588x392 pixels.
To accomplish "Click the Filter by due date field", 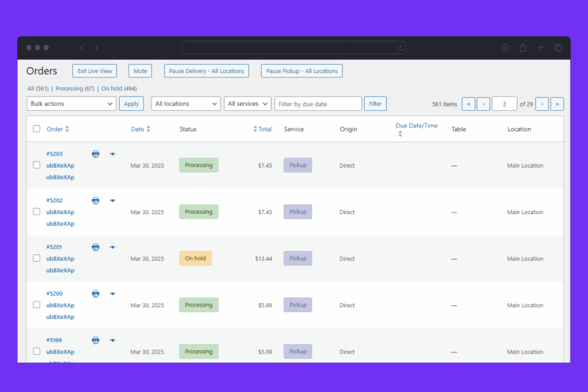I will point(318,104).
